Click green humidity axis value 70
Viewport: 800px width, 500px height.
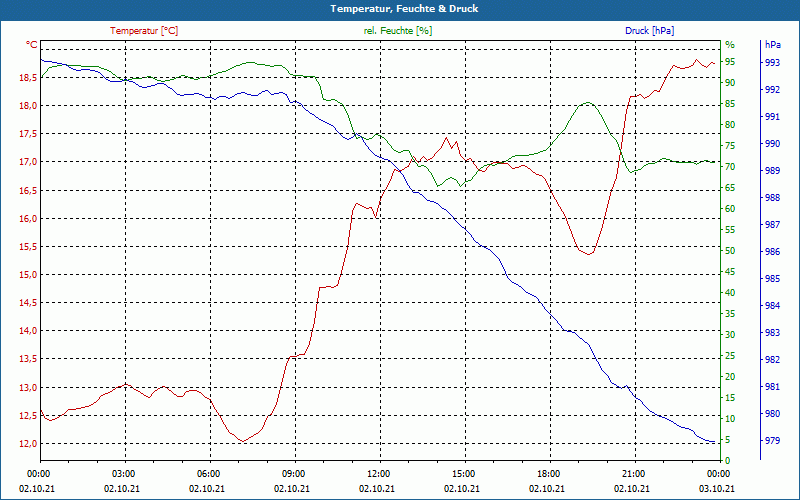tap(730, 167)
